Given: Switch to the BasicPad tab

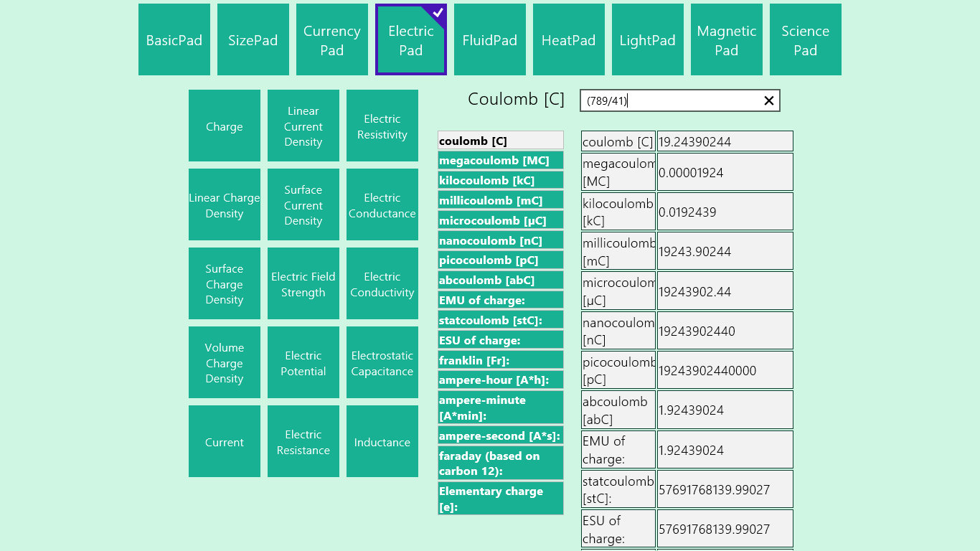Looking at the screenshot, I should (x=174, y=40).
